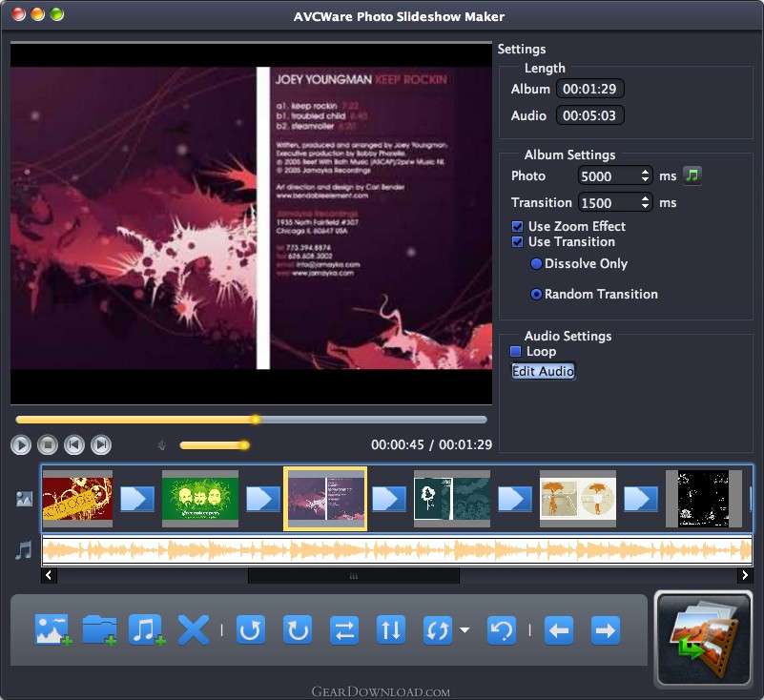Viewport: 764px width, 700px height.
Task: Click the video preview area
Action: [252, 223]
